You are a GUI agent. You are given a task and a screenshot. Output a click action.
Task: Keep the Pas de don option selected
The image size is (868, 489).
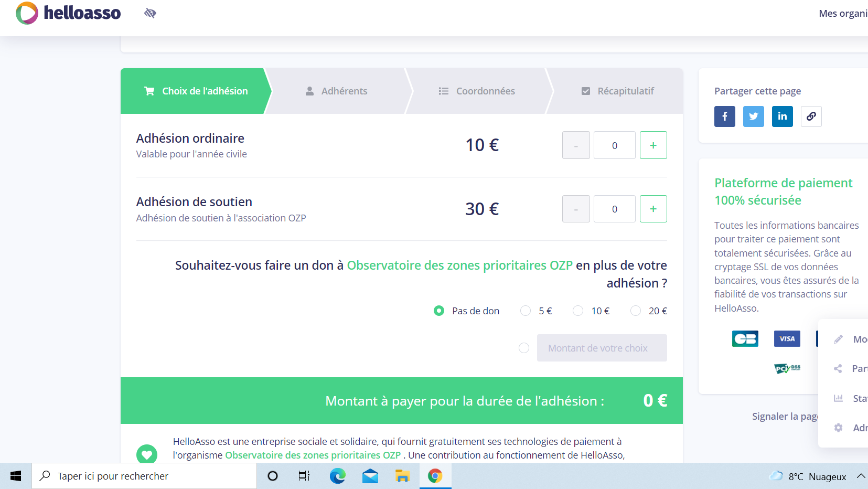point(438,311)
